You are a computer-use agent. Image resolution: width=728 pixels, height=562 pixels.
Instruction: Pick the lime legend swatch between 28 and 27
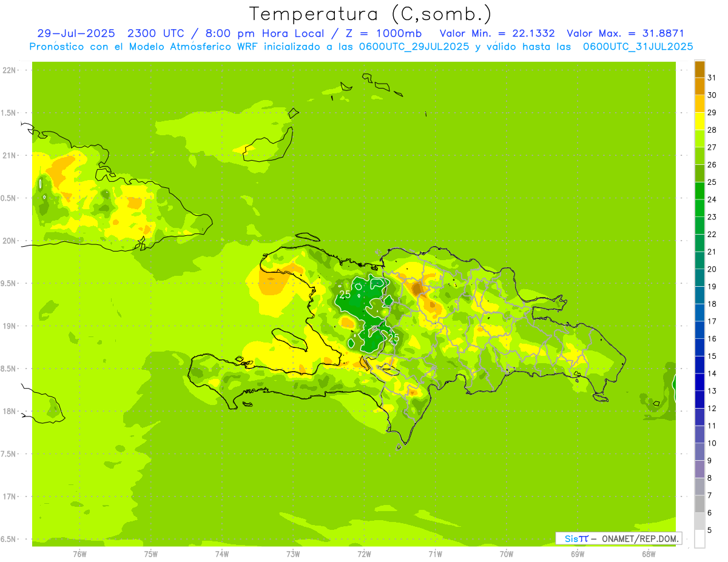(x=699, y=139)
